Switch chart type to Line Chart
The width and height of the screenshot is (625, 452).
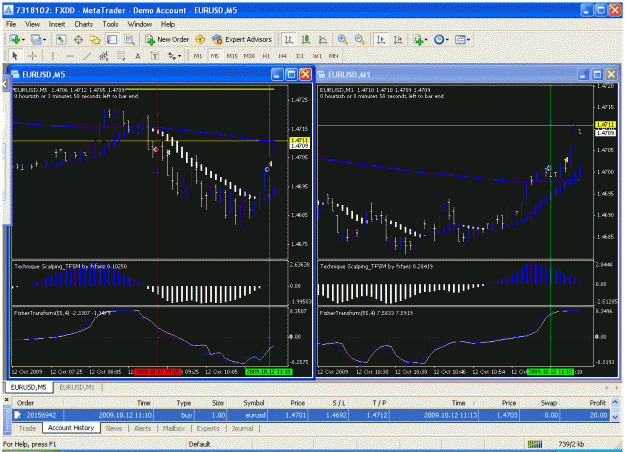[x=322, y=39]
